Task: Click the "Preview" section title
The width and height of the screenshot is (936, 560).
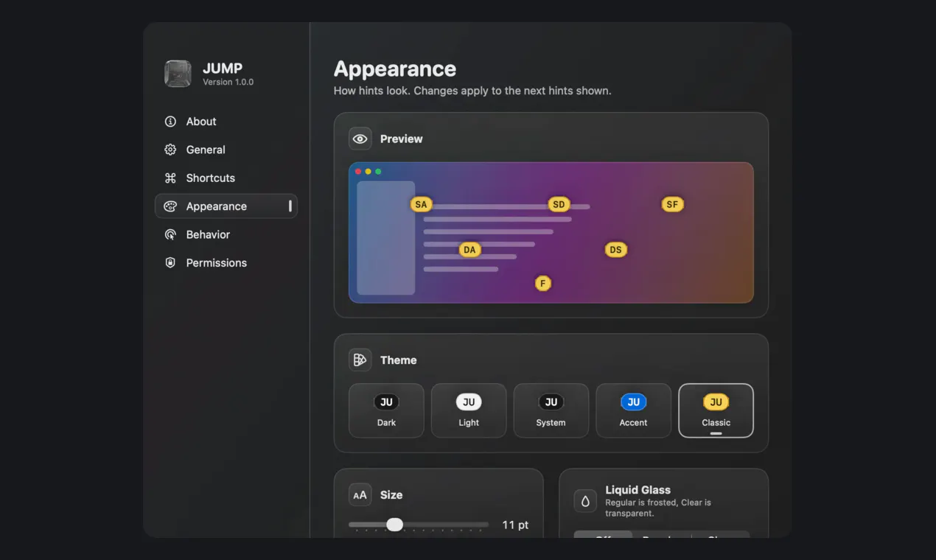Action: click(x=402, y=139)
